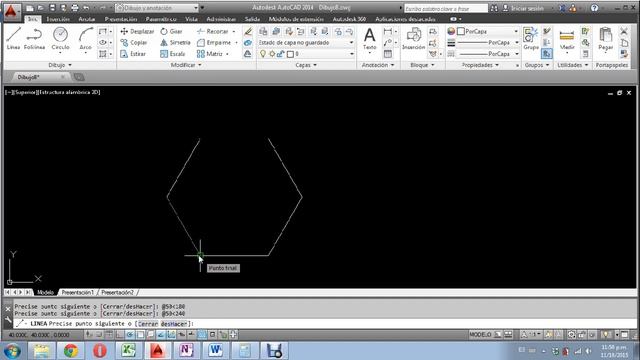
Task: Click the color wheel swatch in Propiedades
Action: click(x=451, y=31)
